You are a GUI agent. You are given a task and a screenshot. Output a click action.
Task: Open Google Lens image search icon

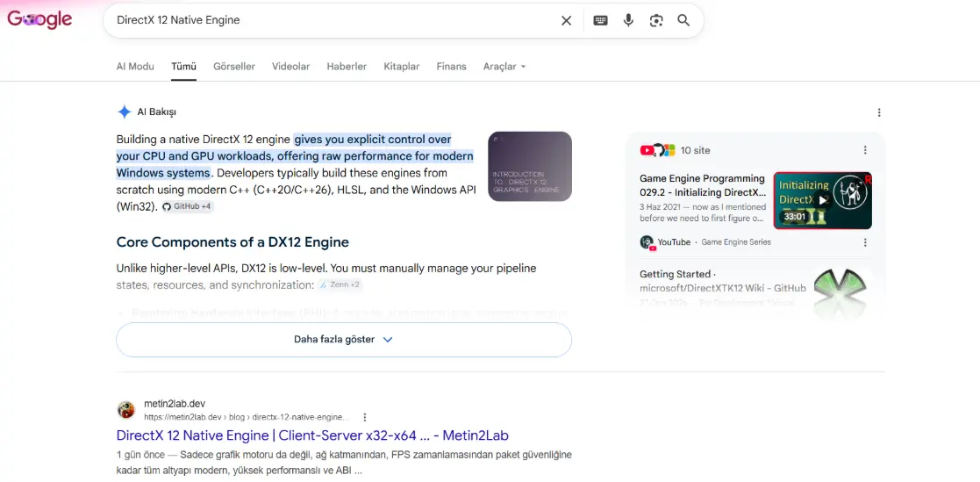click(656, 20)
